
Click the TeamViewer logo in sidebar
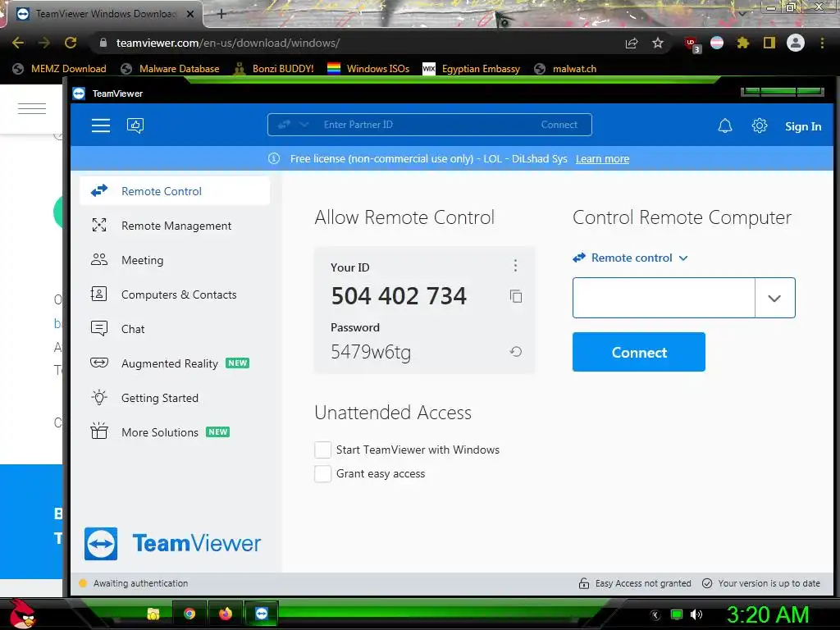[172, 543]
